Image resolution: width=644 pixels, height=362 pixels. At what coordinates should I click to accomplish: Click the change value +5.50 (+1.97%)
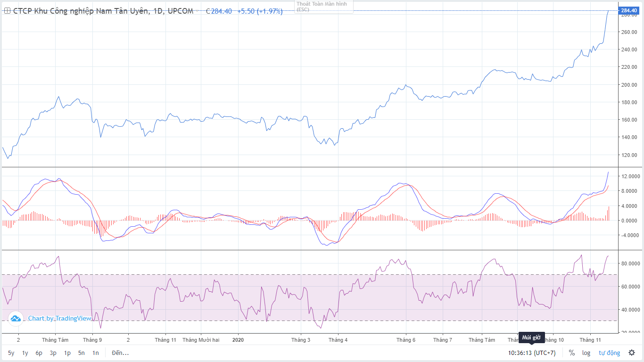tap(260, 11)
